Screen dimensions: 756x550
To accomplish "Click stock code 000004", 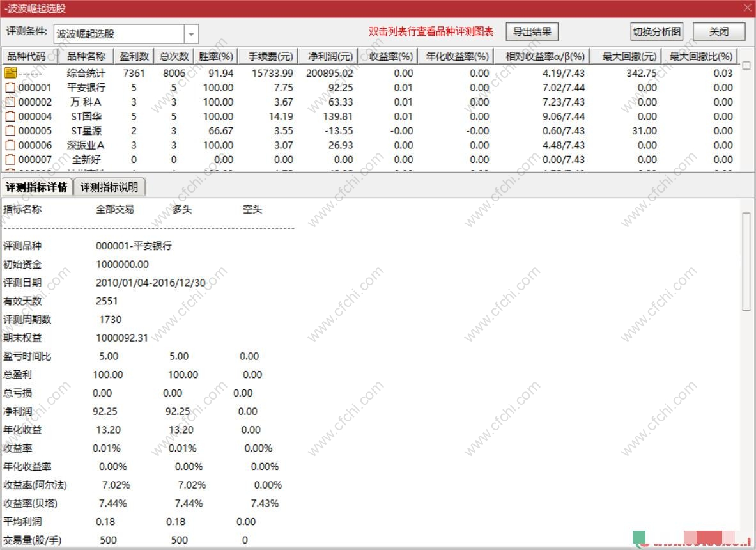I will [x=35, y=116].
